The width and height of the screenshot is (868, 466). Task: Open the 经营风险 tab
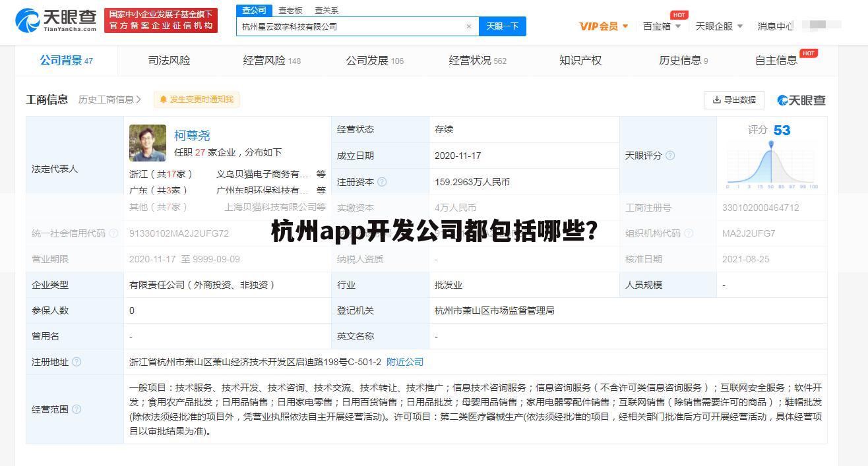(272, 61)
